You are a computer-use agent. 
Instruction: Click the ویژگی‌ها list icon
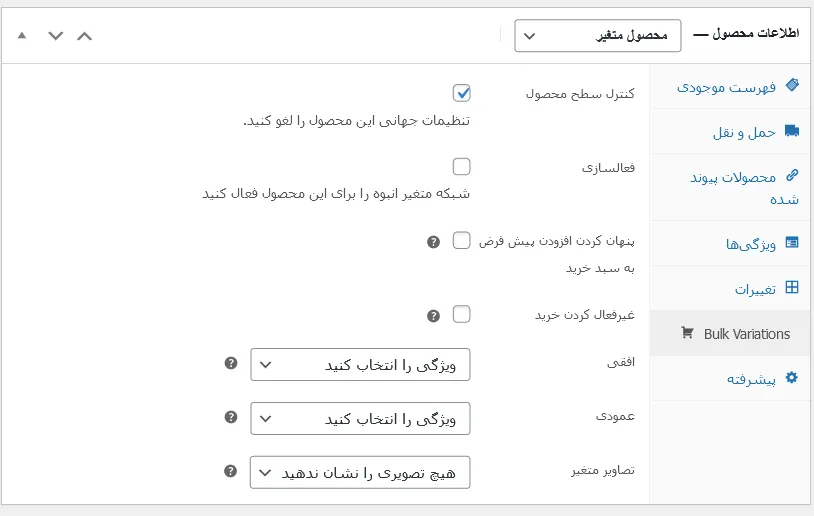[x=792, y=242]
